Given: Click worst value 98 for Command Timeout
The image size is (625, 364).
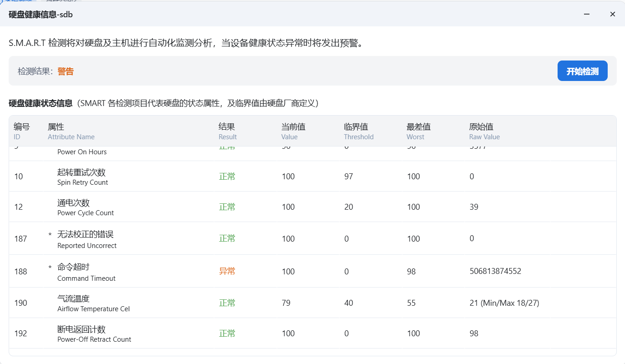Looking at the screenshot, I should [411, 272].
